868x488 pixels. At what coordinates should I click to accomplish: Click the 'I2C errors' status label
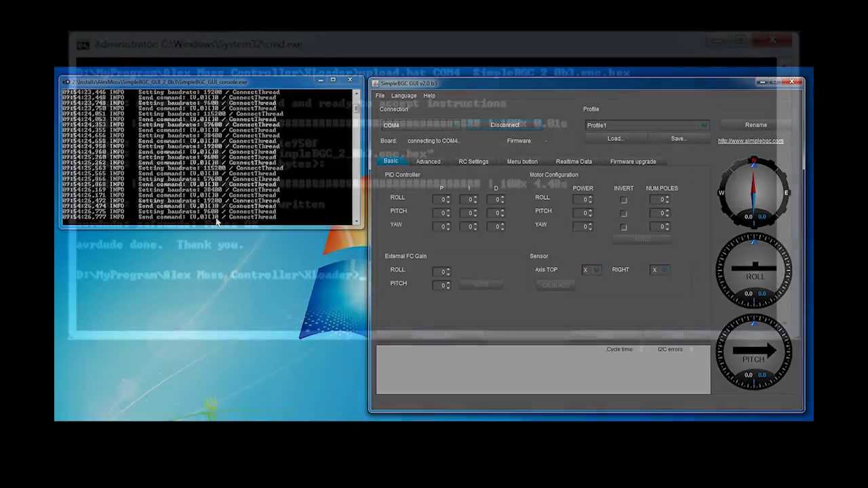point(670,350)
